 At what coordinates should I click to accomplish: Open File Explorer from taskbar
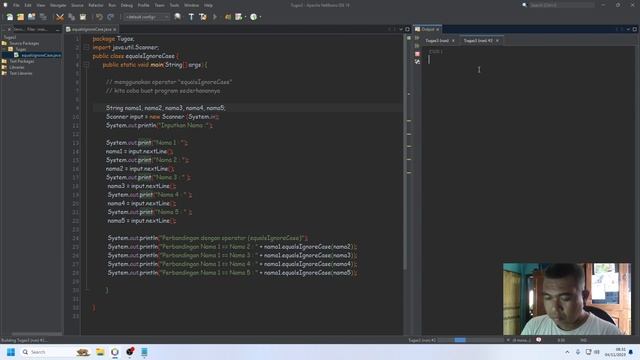[x=100, y=352]
